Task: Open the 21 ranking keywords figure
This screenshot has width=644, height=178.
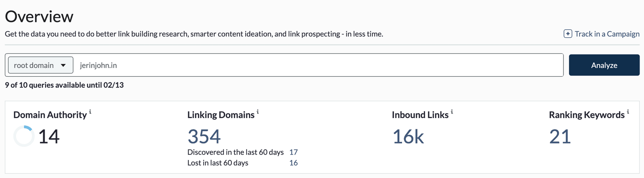Action: pos(560,137)
